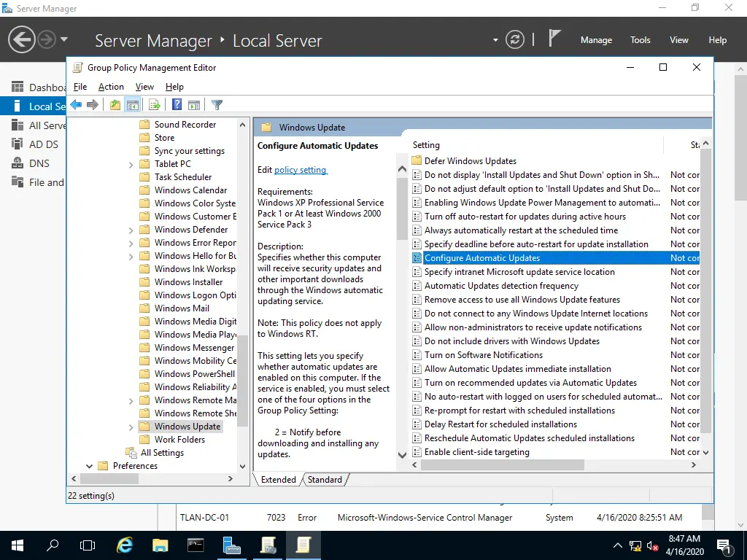Open DNS role in Server Manager sidebar
Screen dimensions: 747x560
[31, 163]
